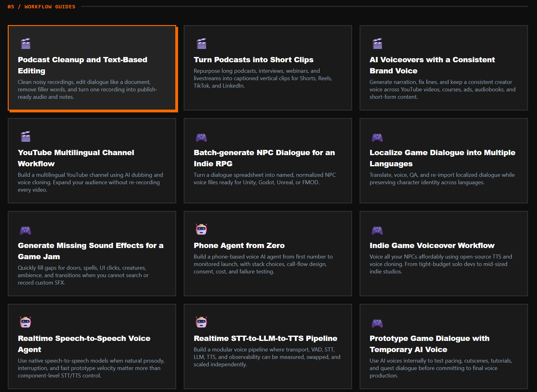Click description 'Use native speech-to-speech models when natural prosody'
Screen dimensions: 537x392
click(x=91, y=368)
